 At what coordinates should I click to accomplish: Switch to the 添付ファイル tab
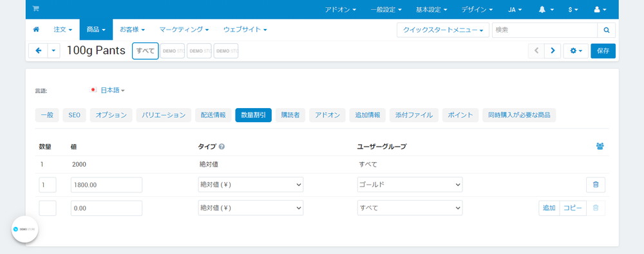coord(414,115)
